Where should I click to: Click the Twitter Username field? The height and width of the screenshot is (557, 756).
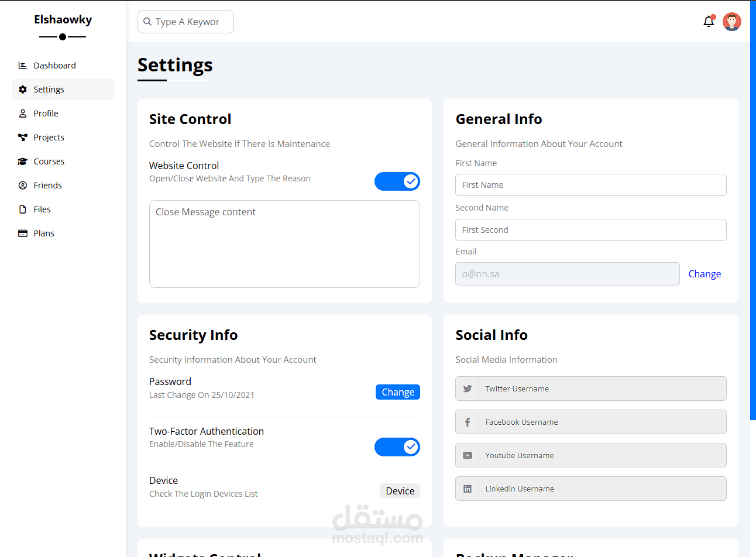tap(603, 388)
